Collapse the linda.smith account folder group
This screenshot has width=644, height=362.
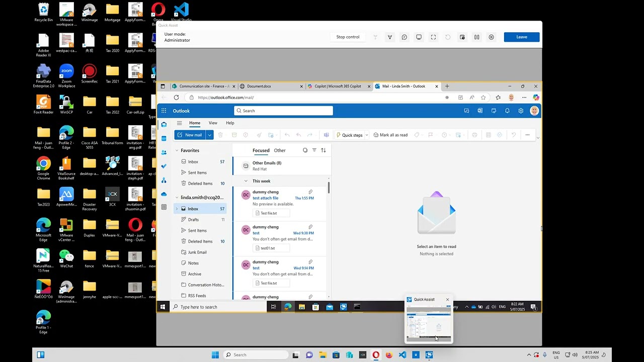[177, 198]
